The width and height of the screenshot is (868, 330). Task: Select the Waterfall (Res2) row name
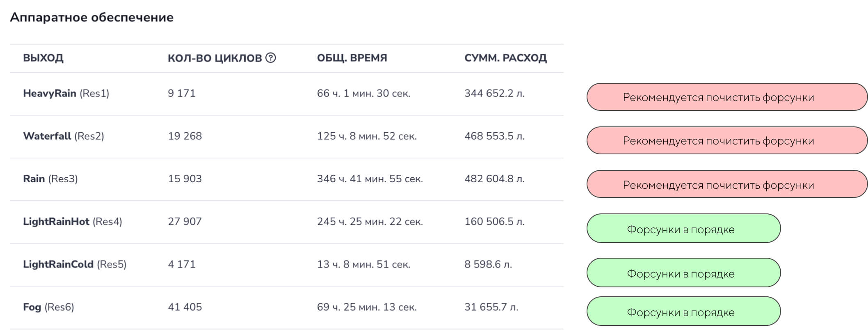click(64, 136)
